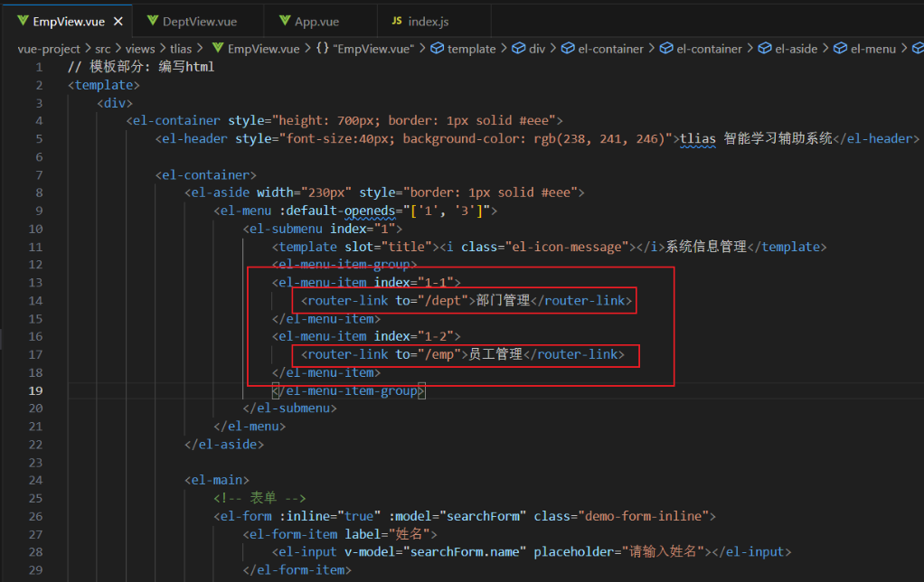Click line number 19 in the gutter
The image size is (924, 582).
pos(36,390)
